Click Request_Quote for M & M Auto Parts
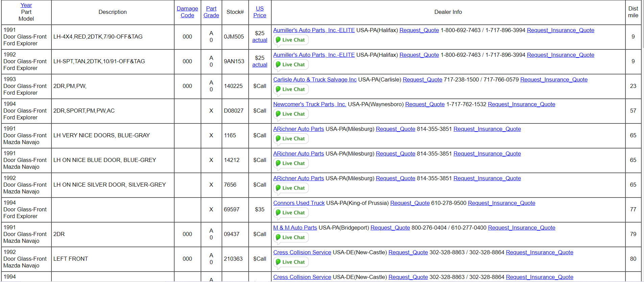This screenshot has width=644, height=282. [390, 228]
